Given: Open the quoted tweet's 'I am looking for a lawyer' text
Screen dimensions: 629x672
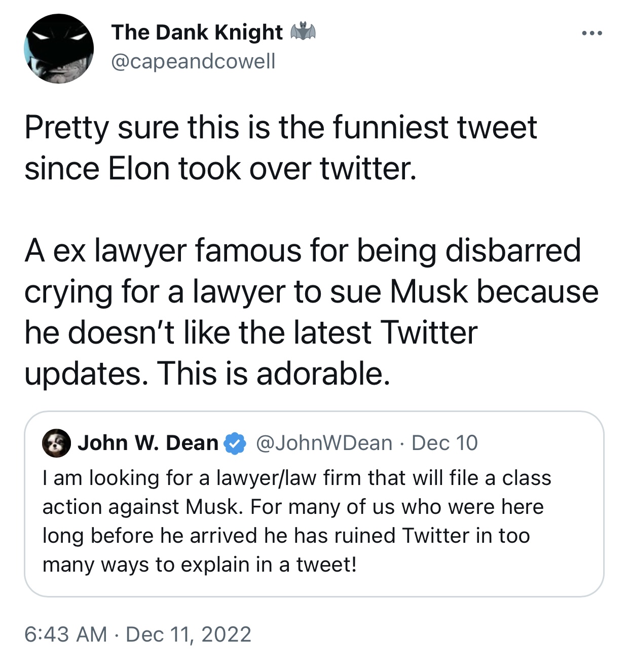Looking at the screenshot, I should [297, 478].
